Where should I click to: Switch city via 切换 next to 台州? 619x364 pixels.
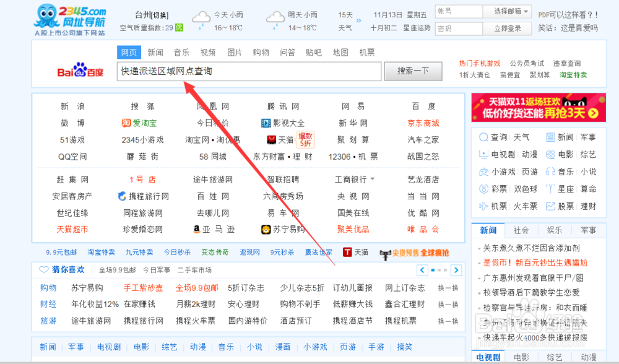(x=161, y=15)
